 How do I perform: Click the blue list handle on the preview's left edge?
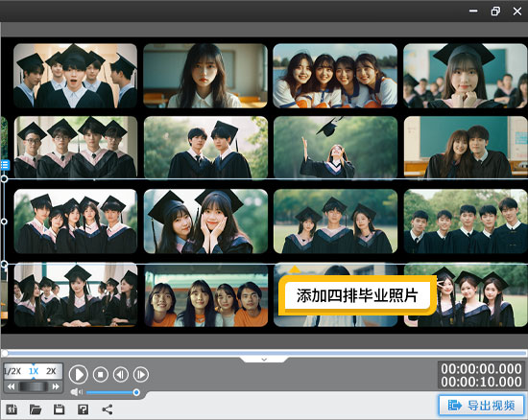pyautogui.click(x=5, y=165)
